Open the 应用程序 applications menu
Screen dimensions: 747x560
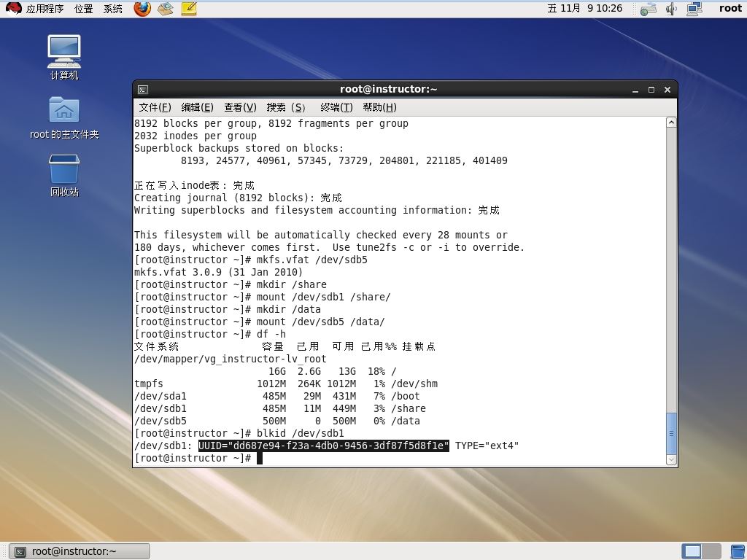pos(44,9)
